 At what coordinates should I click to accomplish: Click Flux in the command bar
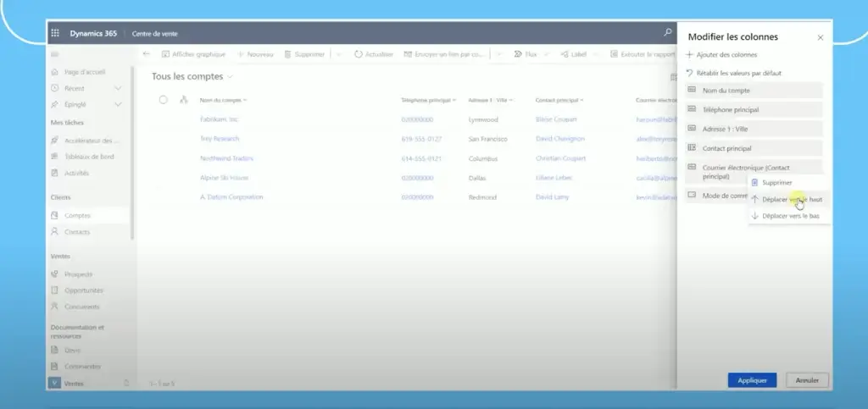(x=526, y=54)
